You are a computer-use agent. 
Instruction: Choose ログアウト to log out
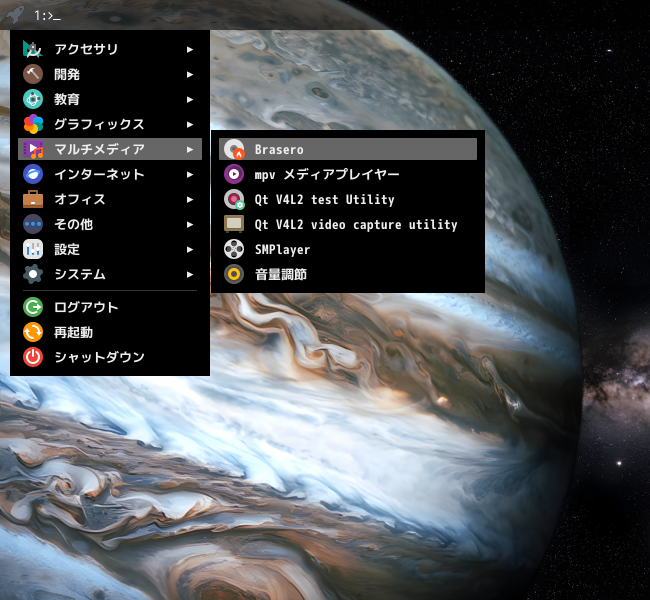coord(110,307)
